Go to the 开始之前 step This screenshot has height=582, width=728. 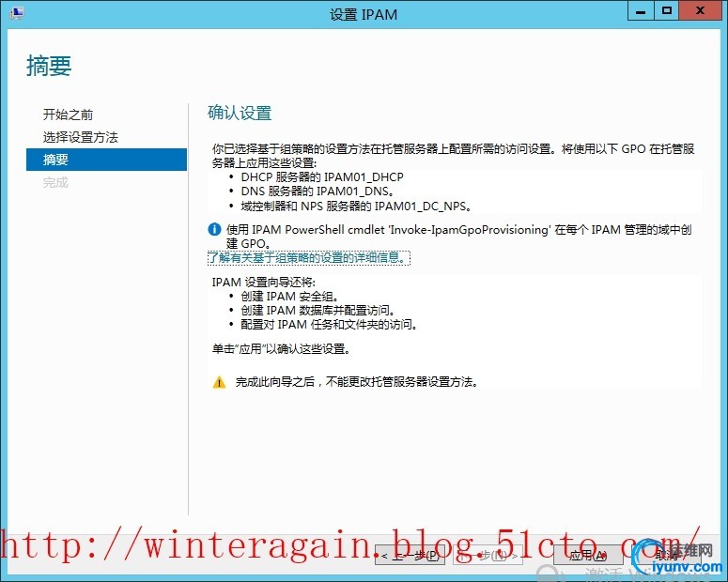pos(68,115)
